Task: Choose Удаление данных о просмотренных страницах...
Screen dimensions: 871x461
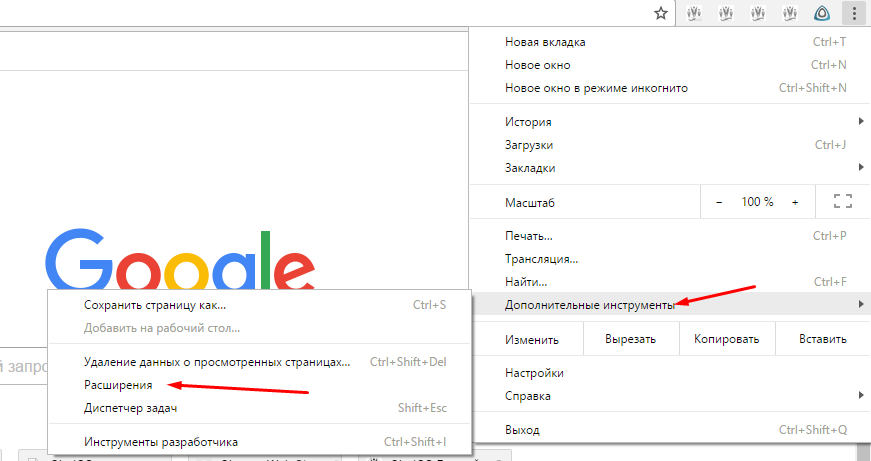Action: [x=259, y=362]
